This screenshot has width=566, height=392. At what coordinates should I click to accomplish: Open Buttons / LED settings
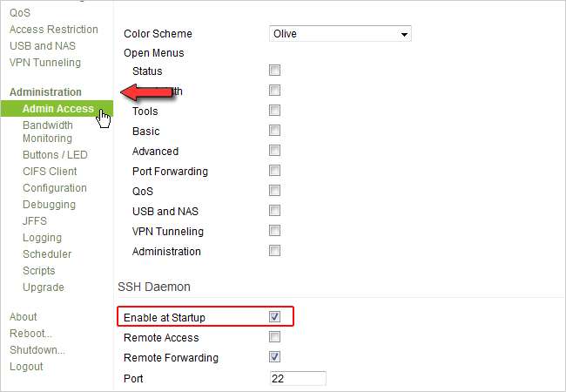click(x=55, y=155)
